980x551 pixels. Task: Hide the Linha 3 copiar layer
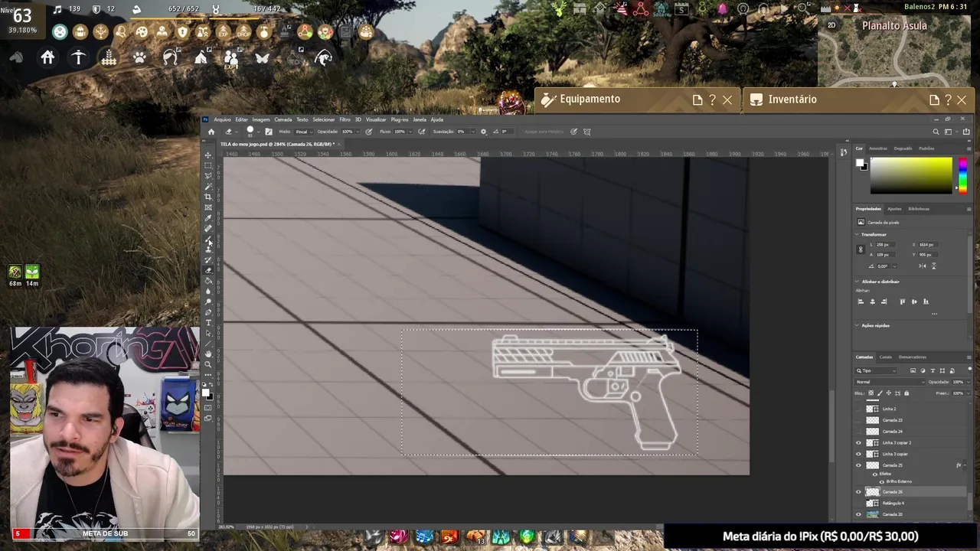coord(858,454)
